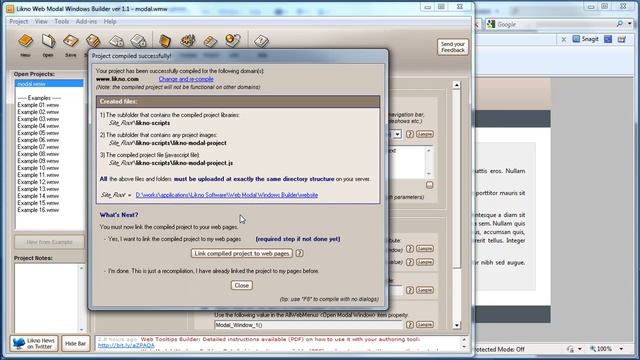Select Example 12.wmw in the list
This screenshot has width=640, height=360.
point(38,182)
